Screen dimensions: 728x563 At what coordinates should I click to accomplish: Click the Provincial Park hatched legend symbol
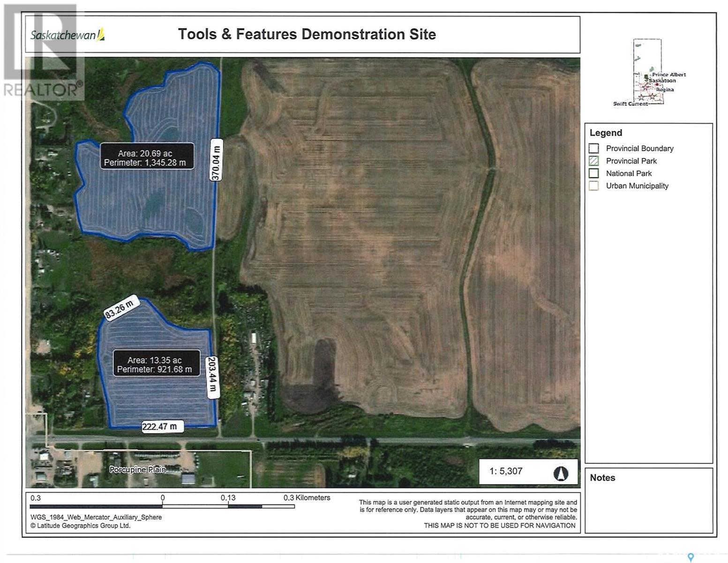[594, 161]
